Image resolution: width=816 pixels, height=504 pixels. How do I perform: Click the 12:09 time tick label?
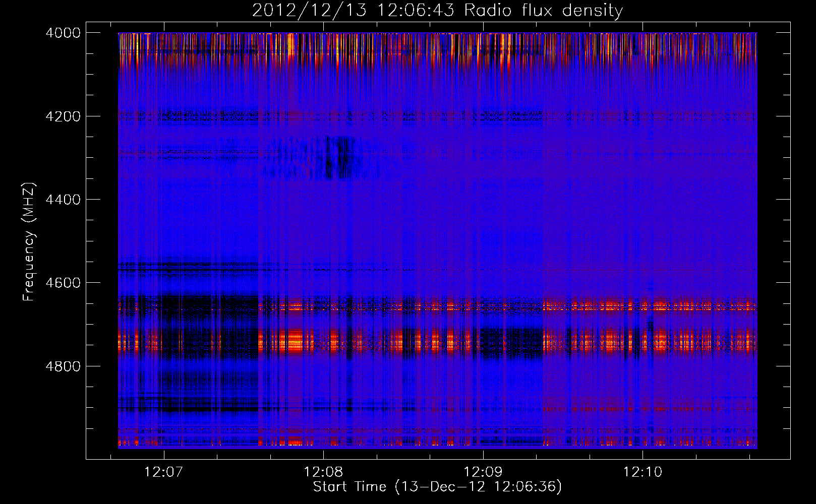point(483,472)
